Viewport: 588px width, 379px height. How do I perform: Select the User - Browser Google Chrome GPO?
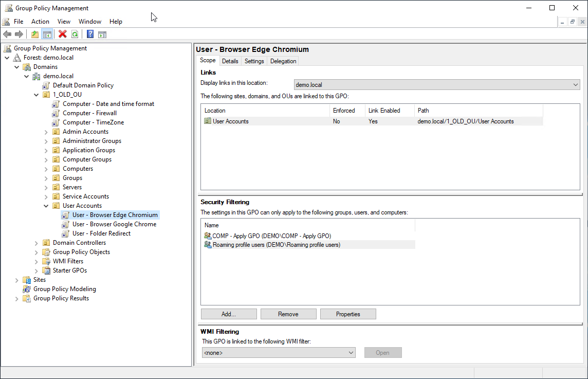pos(114,224)
